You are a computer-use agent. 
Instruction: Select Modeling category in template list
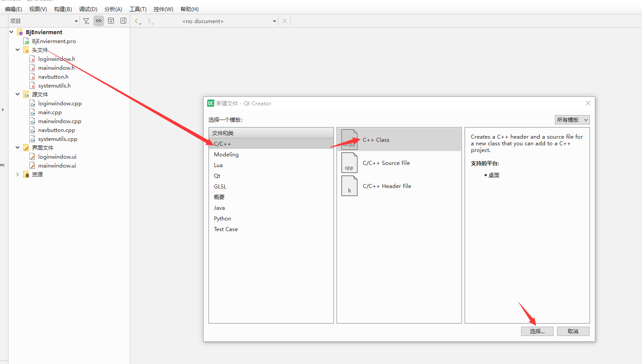coord(271,154)
